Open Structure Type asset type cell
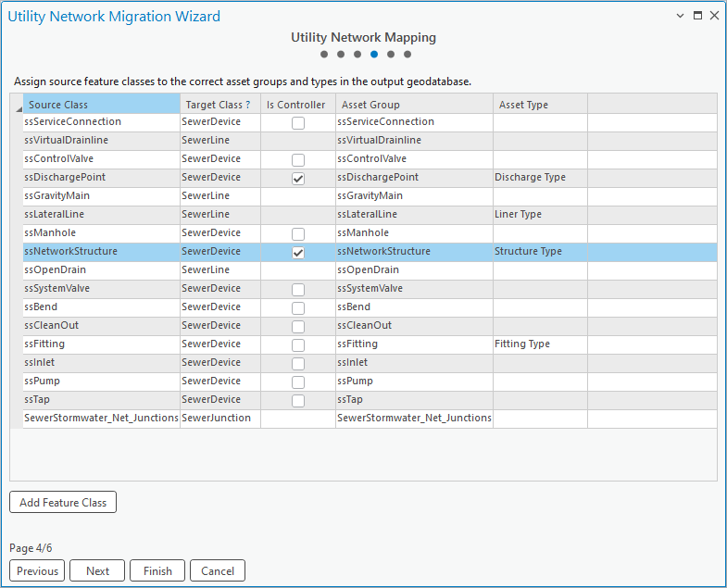Viewport: 727px width, 588px height. [540, 252]
